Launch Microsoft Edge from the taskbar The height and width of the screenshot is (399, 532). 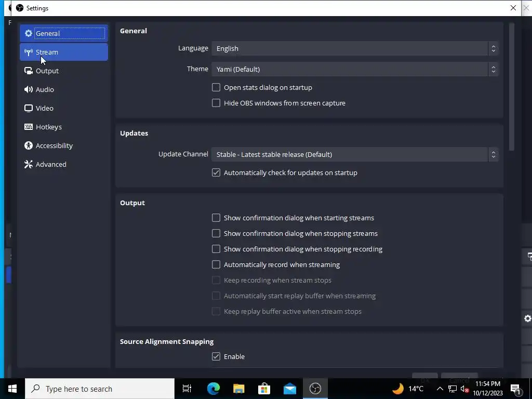pos(214,389)
